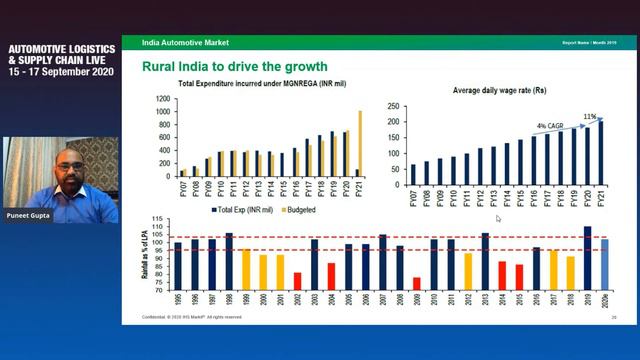
Task: Click the navy 'Total Exp (INR mil)' legend swatch
Action: pos(214,210)
